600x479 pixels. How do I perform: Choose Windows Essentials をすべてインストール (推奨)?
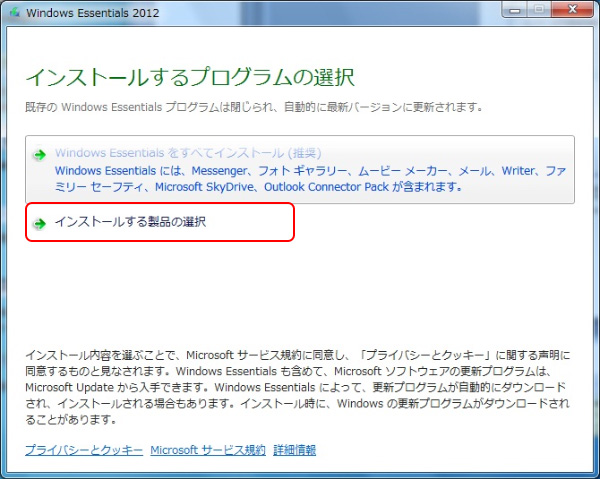click(300, 169)
